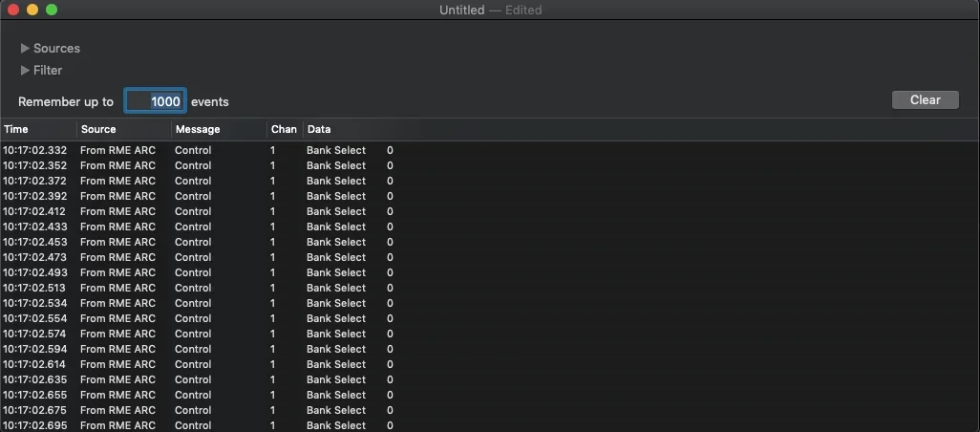Viewport: 980px width, 432px height.
Task: Close the Untitled window
Action: [13, 10]
